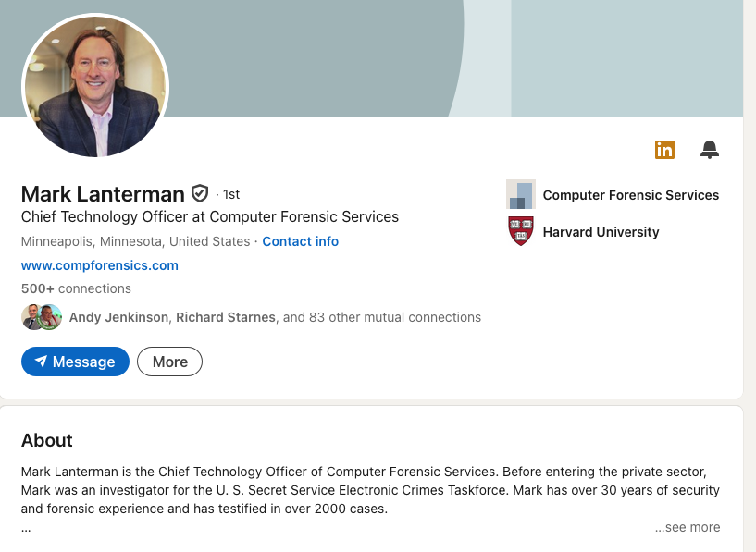Screen dimensions: 756x552
Task: Expand the About section with see more
Action: 688,527
